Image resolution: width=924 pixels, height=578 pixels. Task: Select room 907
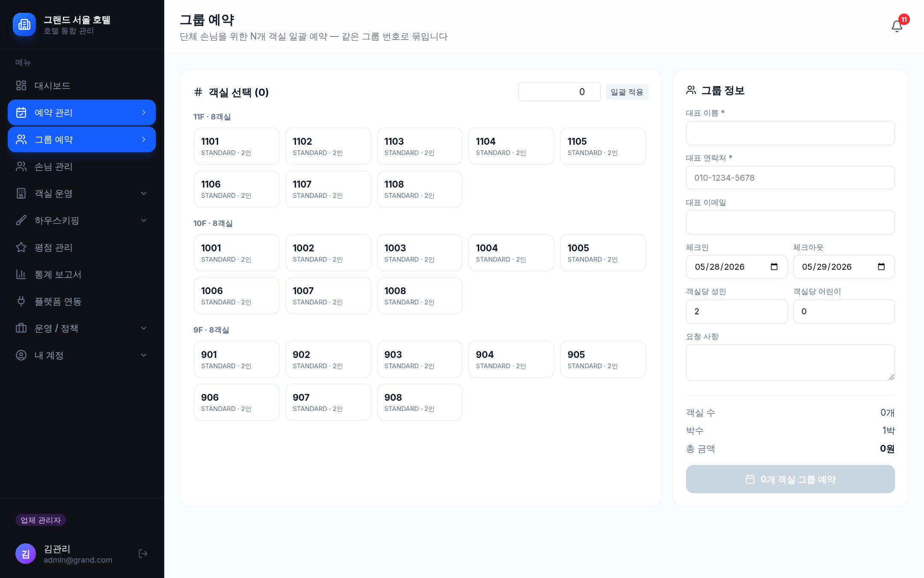pyautogui.click(x=328, y=402)
